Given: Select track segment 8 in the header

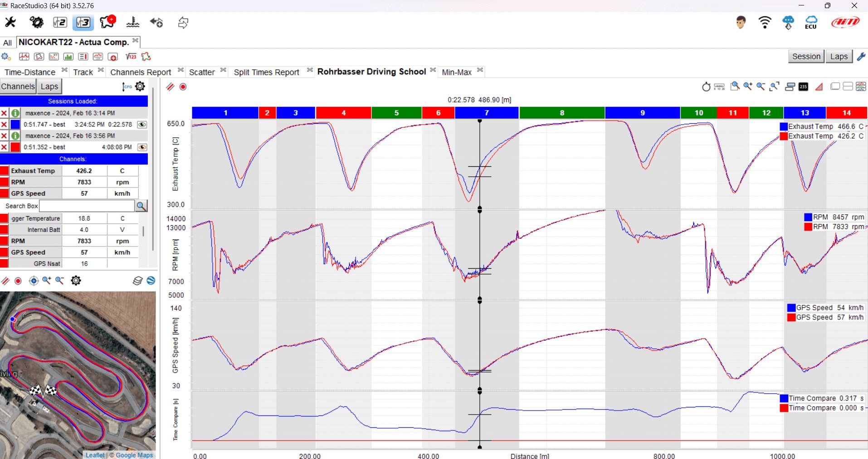Looking at the screenshot, I should pyautogui.click(x=562, y=113).
